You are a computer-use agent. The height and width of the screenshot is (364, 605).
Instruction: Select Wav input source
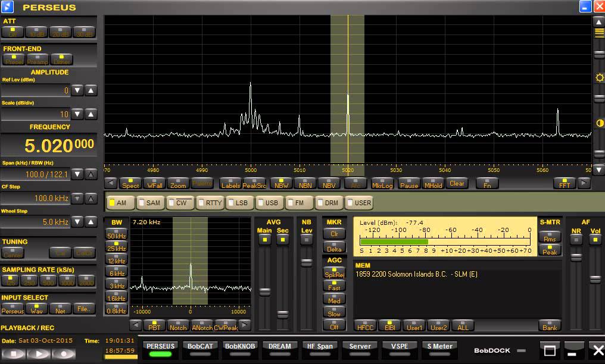coord(37,309)
